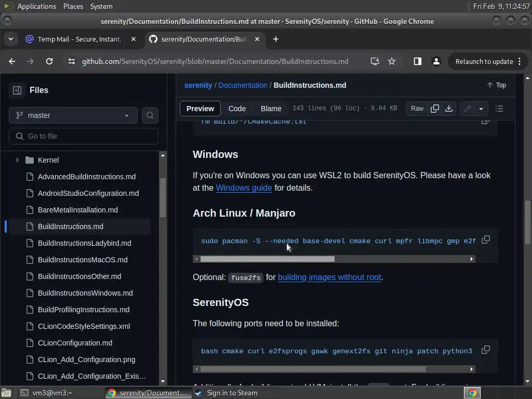Click file tree down scroll arrow

[x=163, y=381]
